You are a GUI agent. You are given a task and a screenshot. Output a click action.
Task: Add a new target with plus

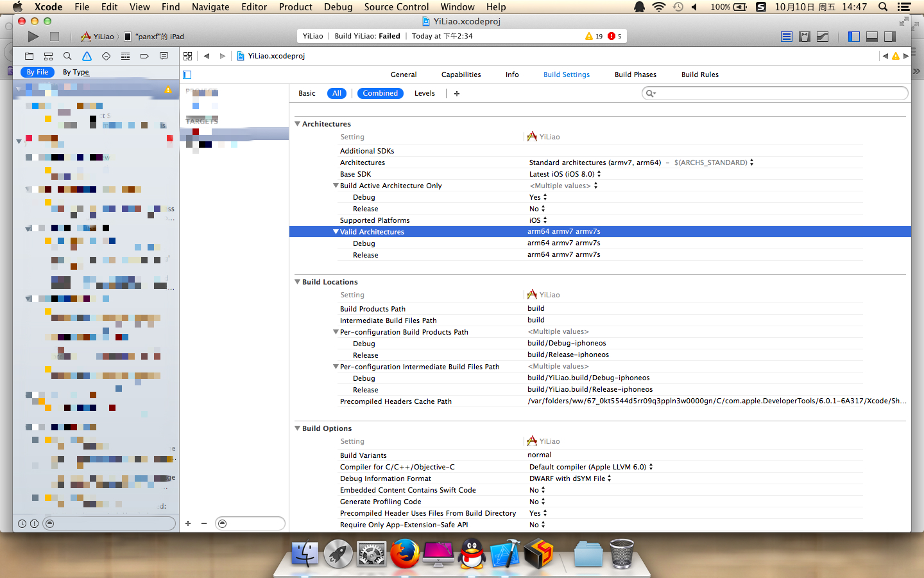tap(188, 523)
